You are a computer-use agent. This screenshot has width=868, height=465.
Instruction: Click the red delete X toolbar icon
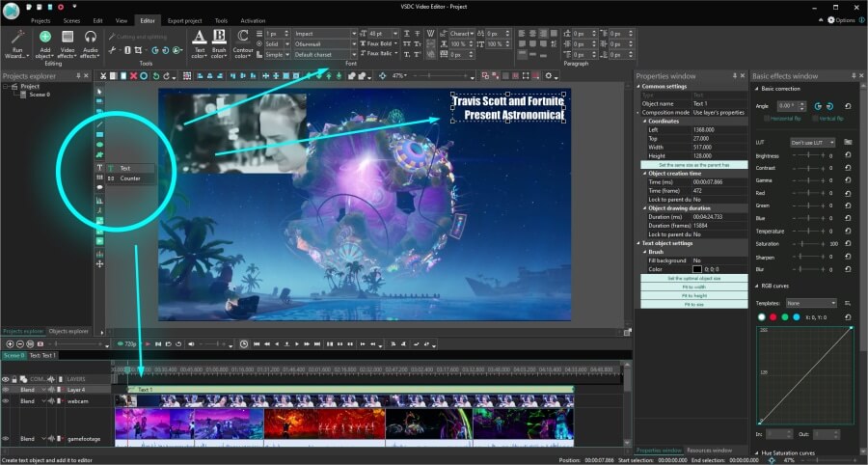[133, 76]
